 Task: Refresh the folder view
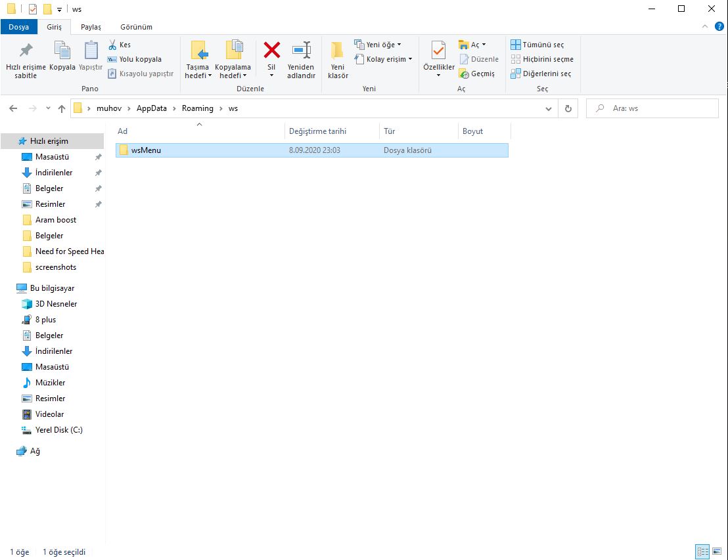coord(568,108)
